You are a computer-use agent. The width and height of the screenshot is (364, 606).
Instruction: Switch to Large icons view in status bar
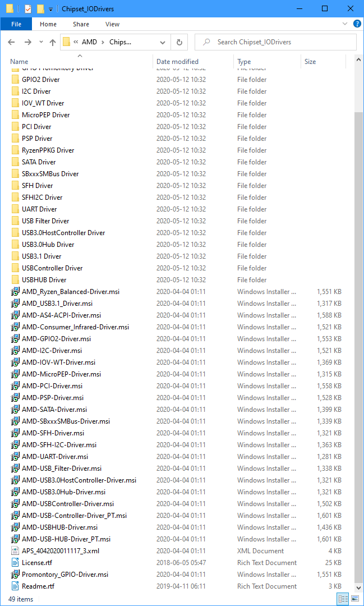pyautogui.click(x=354, y=599)
